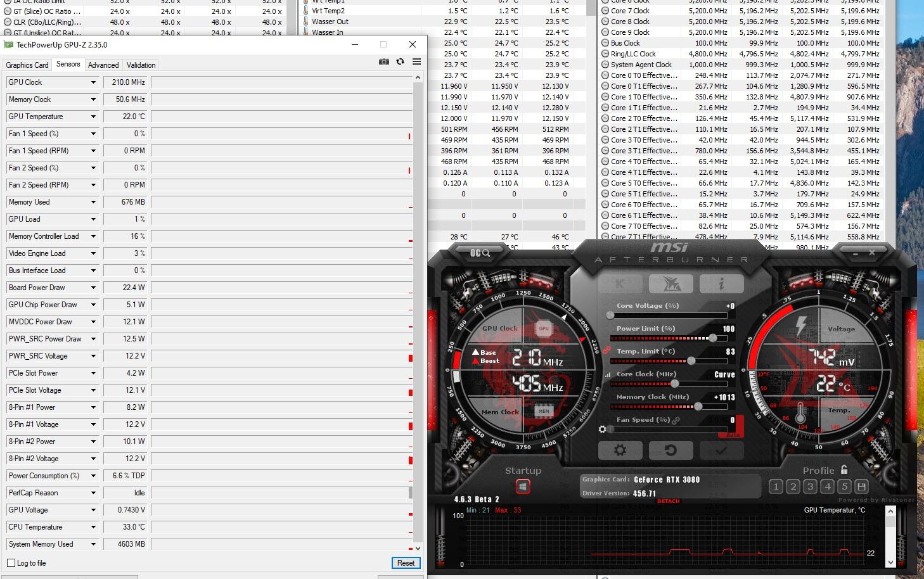The image size is (924, 579).
Task: Click the Ring/LLC Clock row in HWiNFO
Action: 740,54
